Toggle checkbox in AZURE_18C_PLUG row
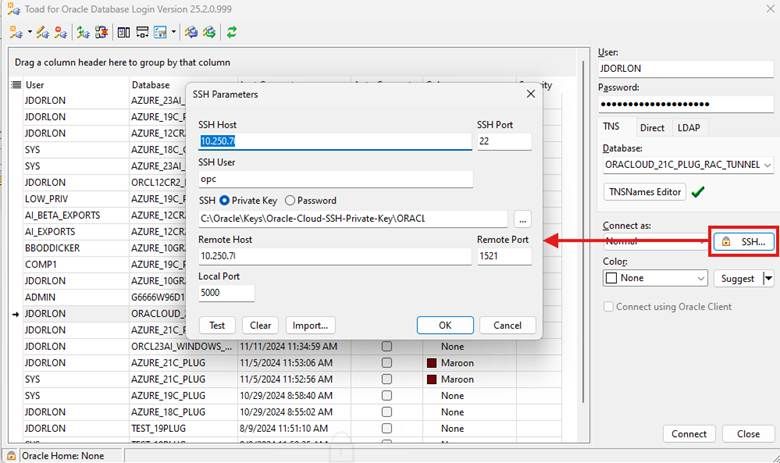The height and width of the screenshot is (463, 780). point(387,412)
